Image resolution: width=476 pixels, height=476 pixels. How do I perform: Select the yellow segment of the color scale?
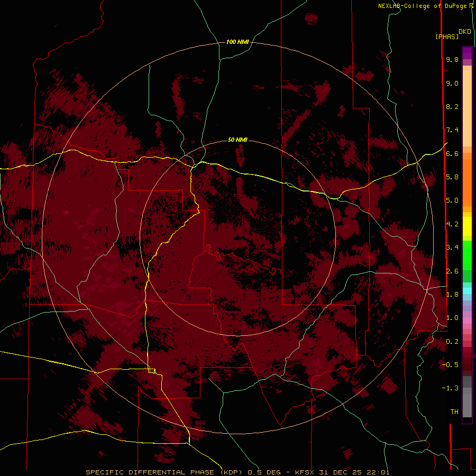467,226
